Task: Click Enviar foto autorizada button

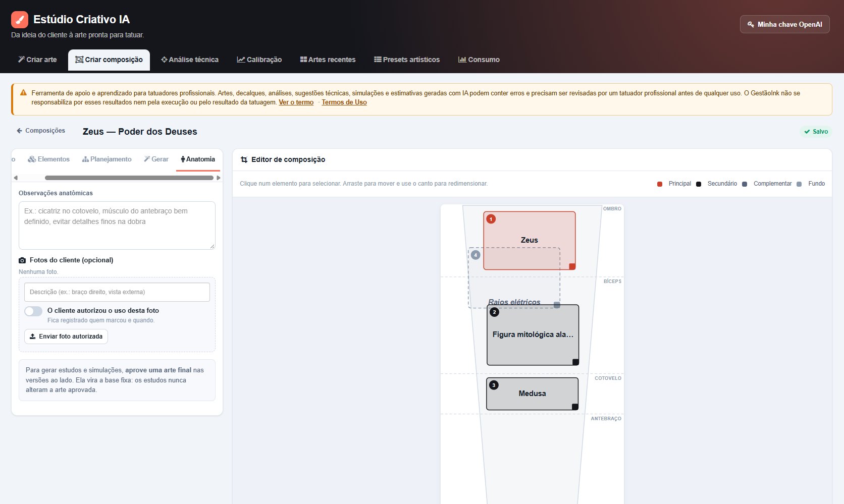Action: click(x=66, y=337)
